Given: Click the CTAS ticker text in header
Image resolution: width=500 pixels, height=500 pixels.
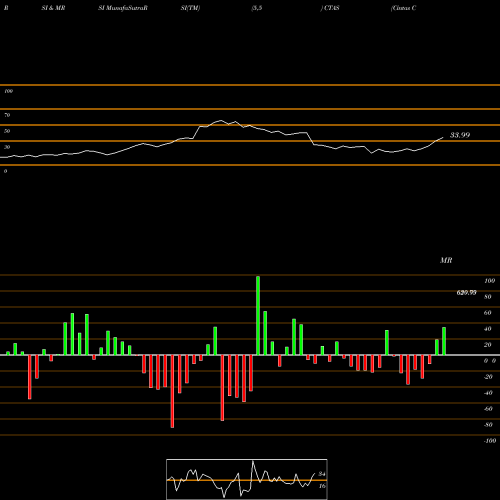Looking at the screenshot, I should point(332,8).
